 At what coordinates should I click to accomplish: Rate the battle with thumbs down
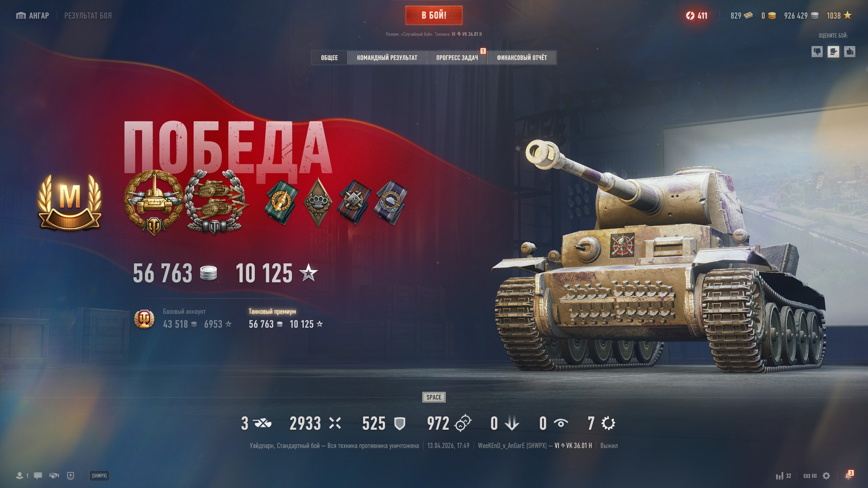(x=817, y=52)
